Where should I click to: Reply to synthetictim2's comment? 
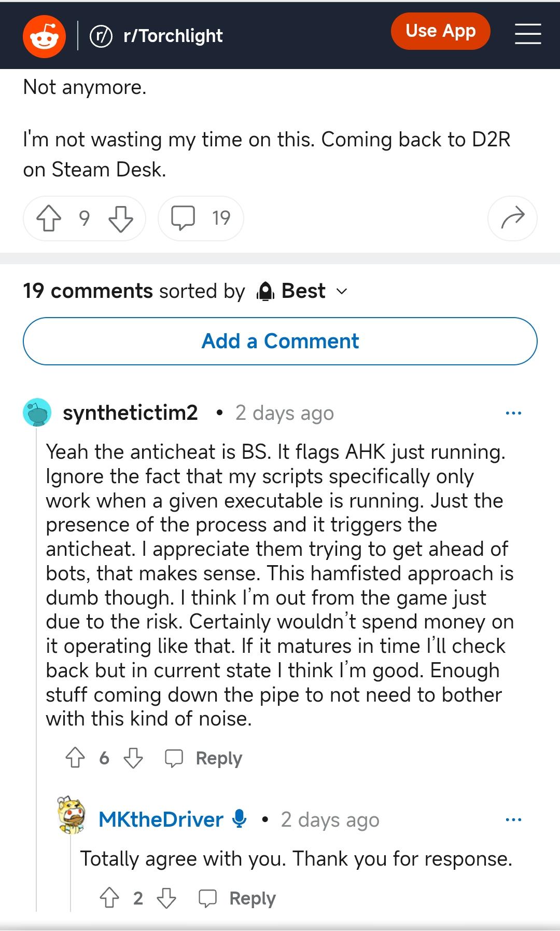204,758
